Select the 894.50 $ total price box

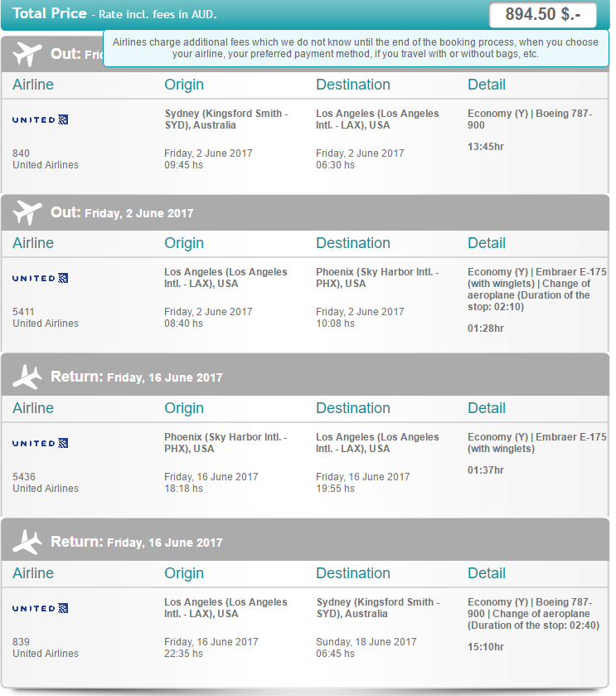tap(542, 15)
